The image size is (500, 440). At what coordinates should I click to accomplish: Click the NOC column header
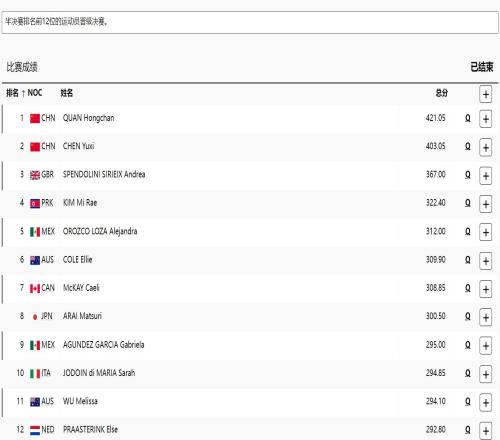(35, 93)
